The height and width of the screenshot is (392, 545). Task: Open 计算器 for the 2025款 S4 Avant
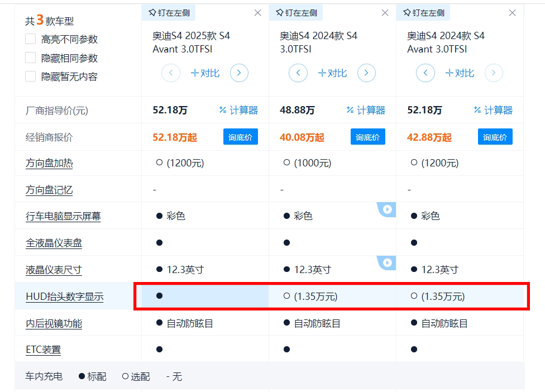(x=238, y=110)
